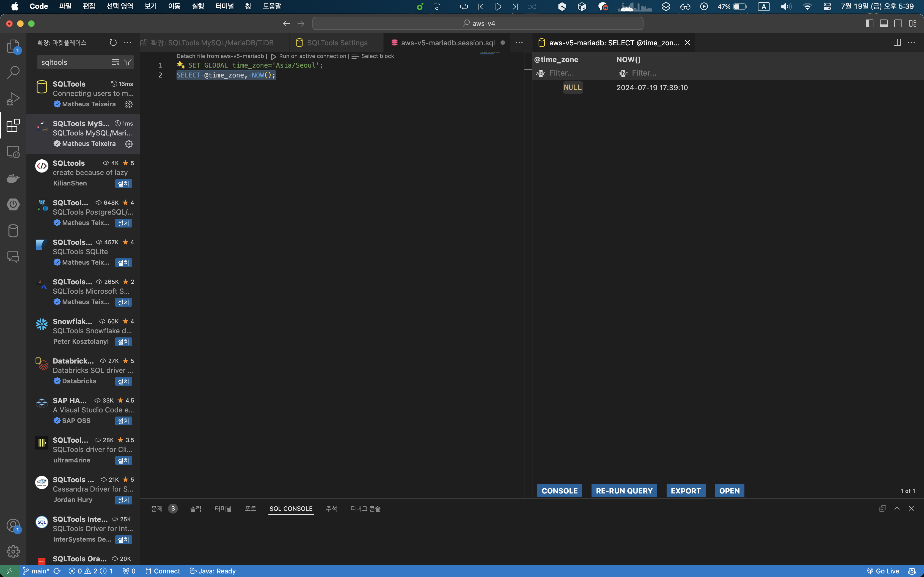Maximize panel with the chevron up
The width and height of the screenshot is (924, 577).
pyautogui.click(x=897, y=508)
